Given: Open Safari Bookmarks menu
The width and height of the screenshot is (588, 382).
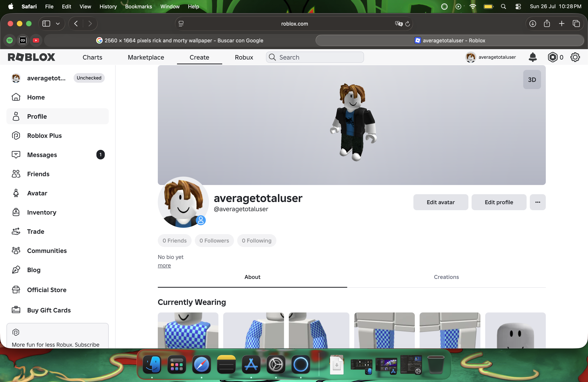Looking at the screenshot, I should [x=138, y=6].
